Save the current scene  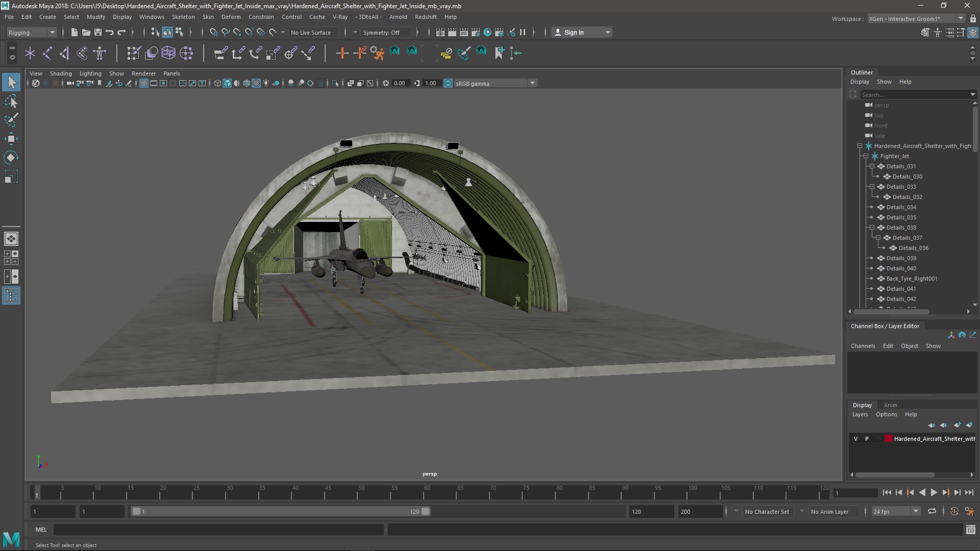97,32
